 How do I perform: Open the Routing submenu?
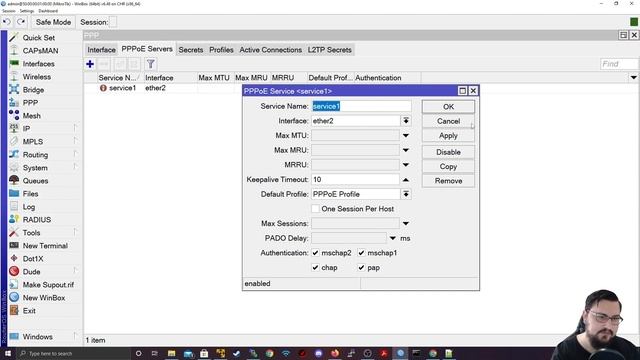[35, 155]
